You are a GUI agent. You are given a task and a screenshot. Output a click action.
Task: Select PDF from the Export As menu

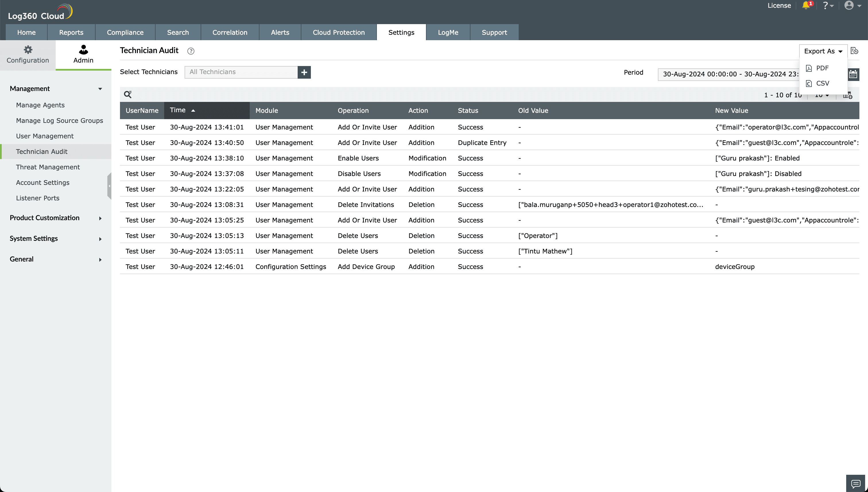[x=822, y=68]
